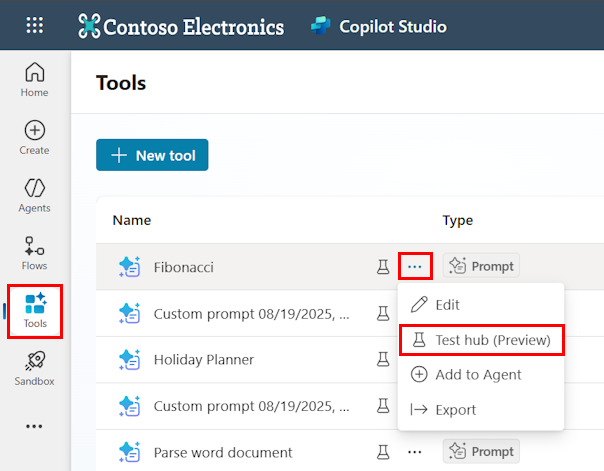Open Fibonacci row more options ellipsis
604x471 pixels.
click(x=415, y=267)
